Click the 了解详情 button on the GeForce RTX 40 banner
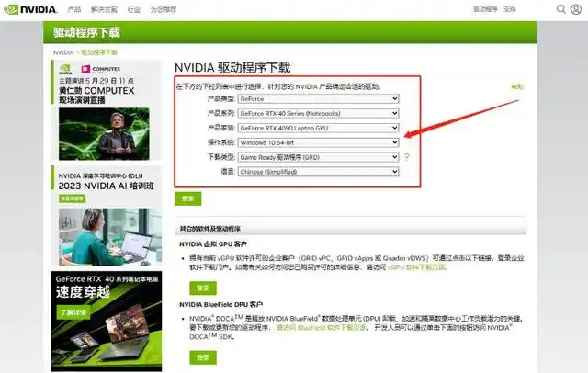This screenshot has height=373, width=588. click(x=73, y=311)
